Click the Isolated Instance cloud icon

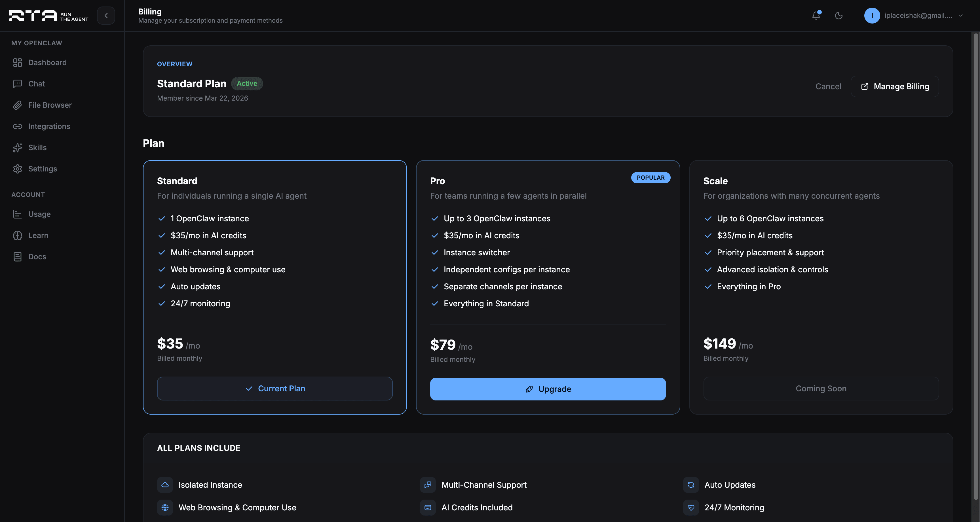pos(165,485)
